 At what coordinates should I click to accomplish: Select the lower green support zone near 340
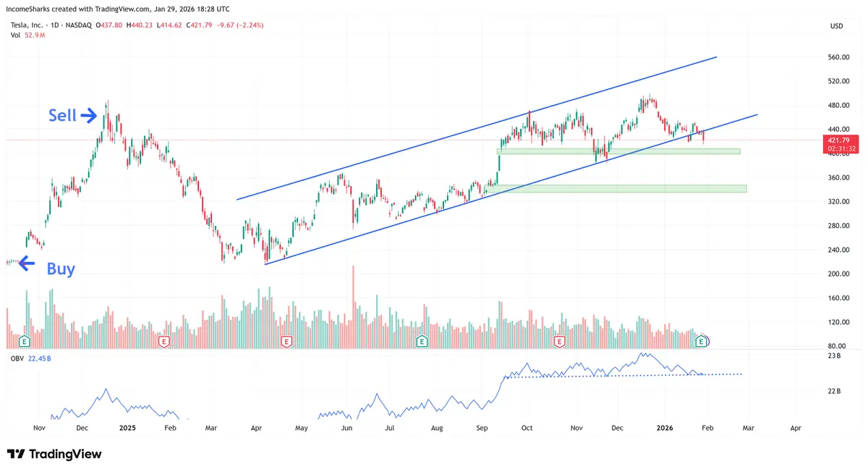click(616, 189)
